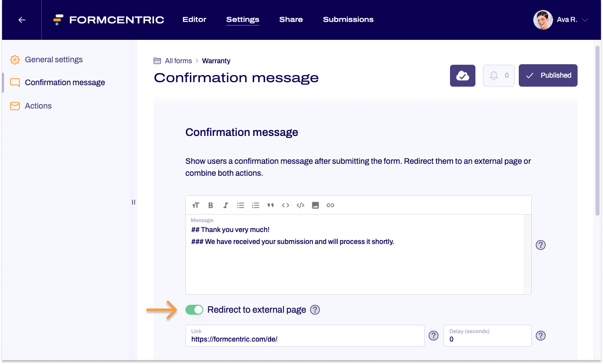Open the code block formatting option
The width and height of the screenshot is (603, 364).
(301, 205)
